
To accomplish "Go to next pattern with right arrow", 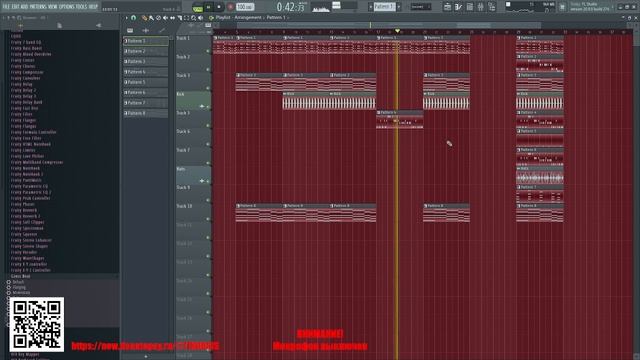I will pyautogui.click(x=399, y=7).
